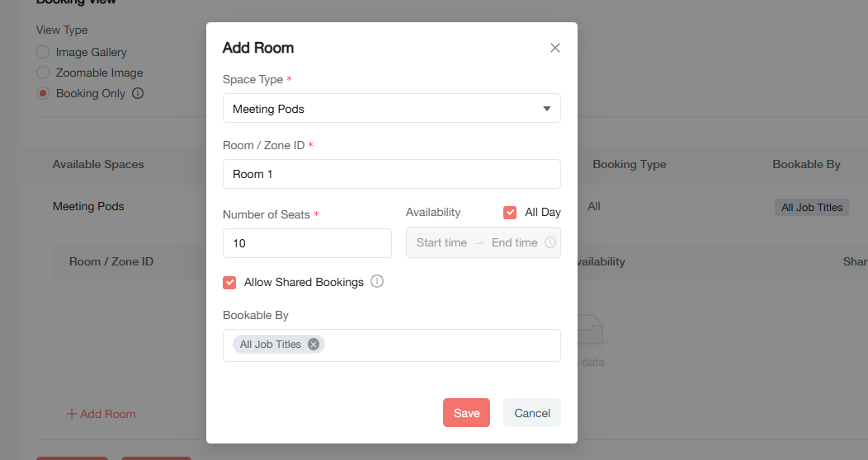The width and height of the screenshot is (868, 460).
Task: Choose the Booking Only radio button
Action: (43, 93)
